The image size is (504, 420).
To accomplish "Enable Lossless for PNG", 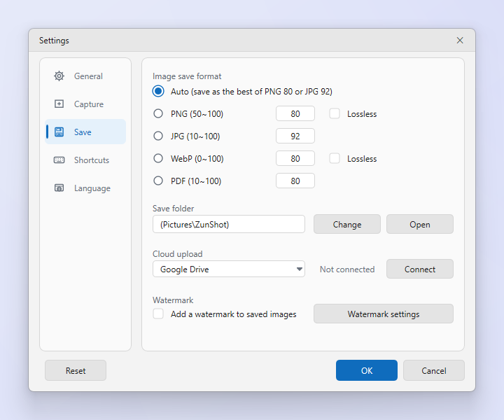I will [x=335, y=113].
